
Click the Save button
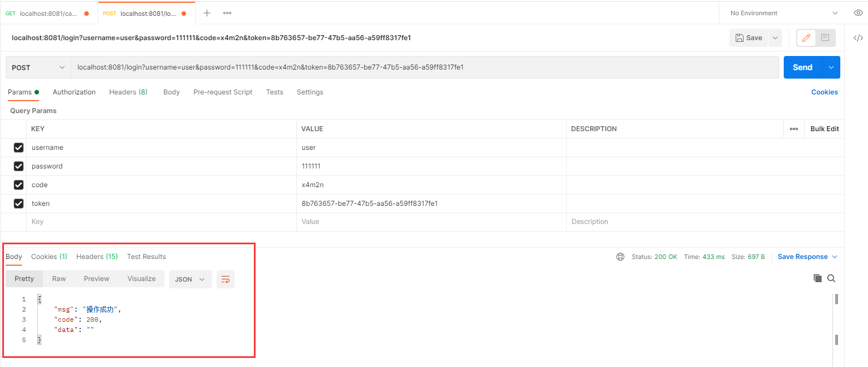(x=749, y=38)
